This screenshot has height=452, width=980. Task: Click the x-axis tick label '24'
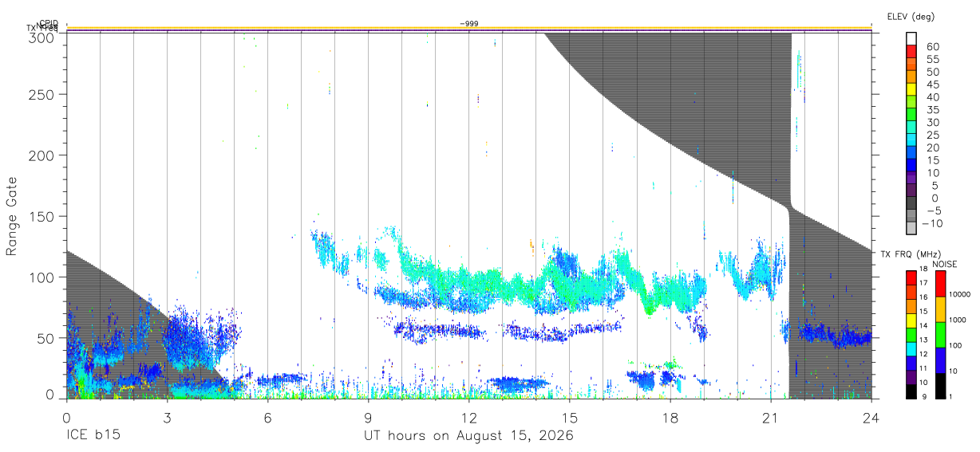[x=871, y=418]
